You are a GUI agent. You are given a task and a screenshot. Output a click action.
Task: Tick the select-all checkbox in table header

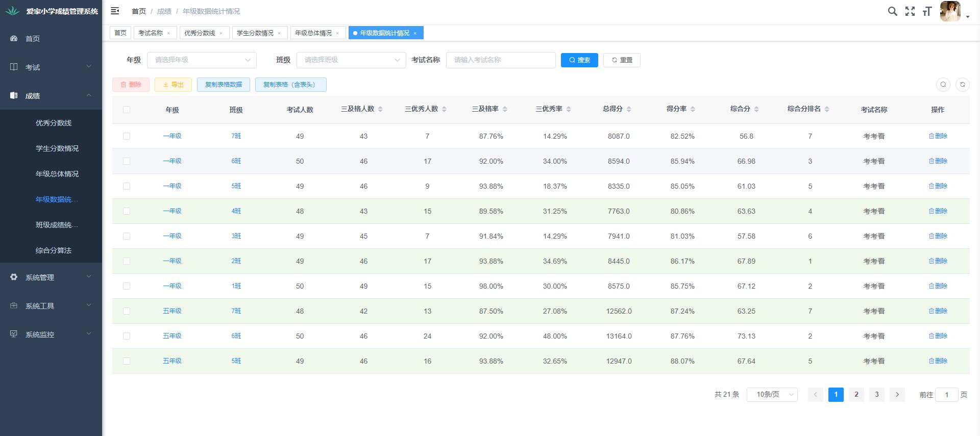[x=127, y=110]
